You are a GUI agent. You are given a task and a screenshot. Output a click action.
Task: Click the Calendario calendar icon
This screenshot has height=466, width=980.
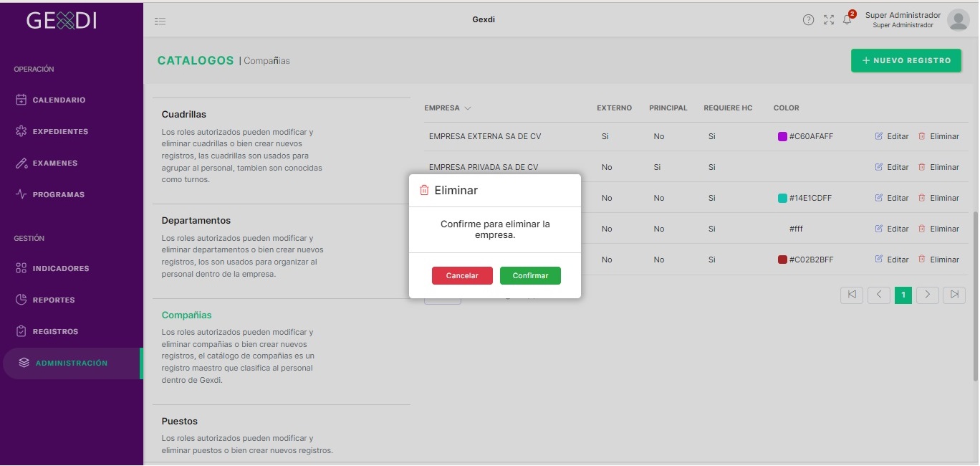(x=21, y=100)
